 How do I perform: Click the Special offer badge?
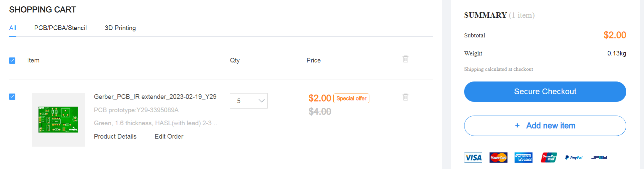click(351, 99)
